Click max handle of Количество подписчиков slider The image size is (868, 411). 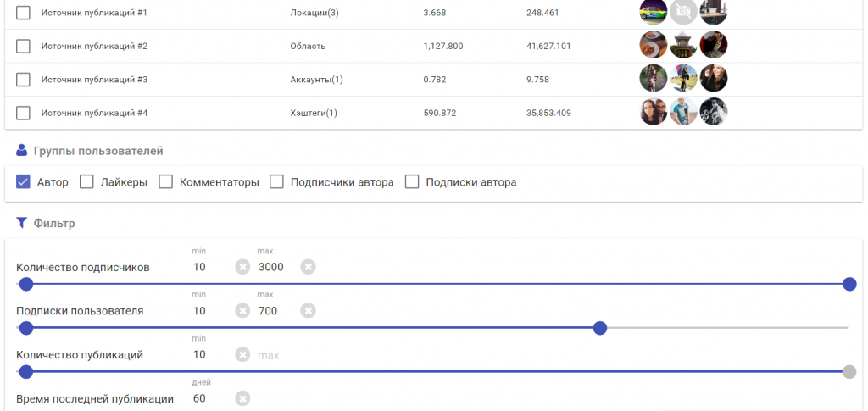849,285
